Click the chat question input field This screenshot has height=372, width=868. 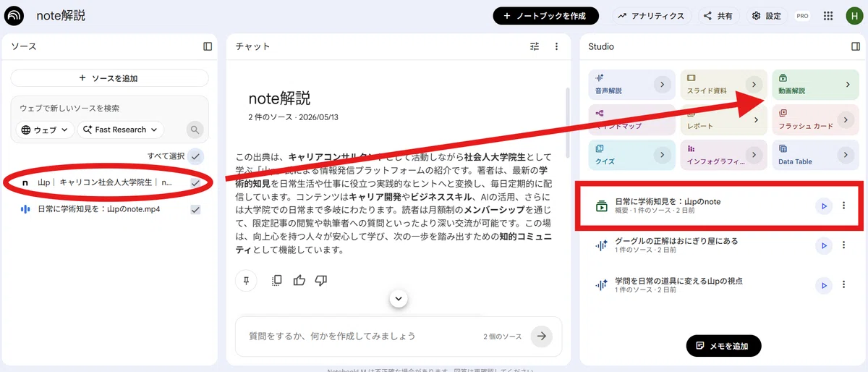point(362,337)
